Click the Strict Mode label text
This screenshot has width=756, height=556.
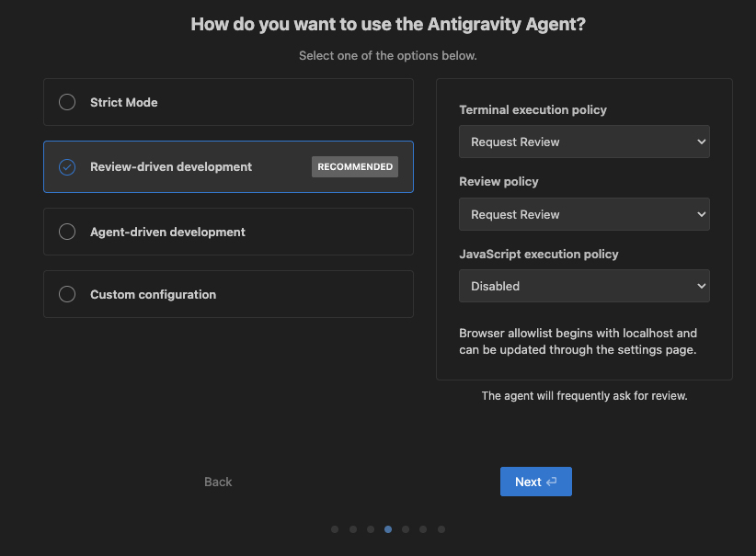coord(123,102)
